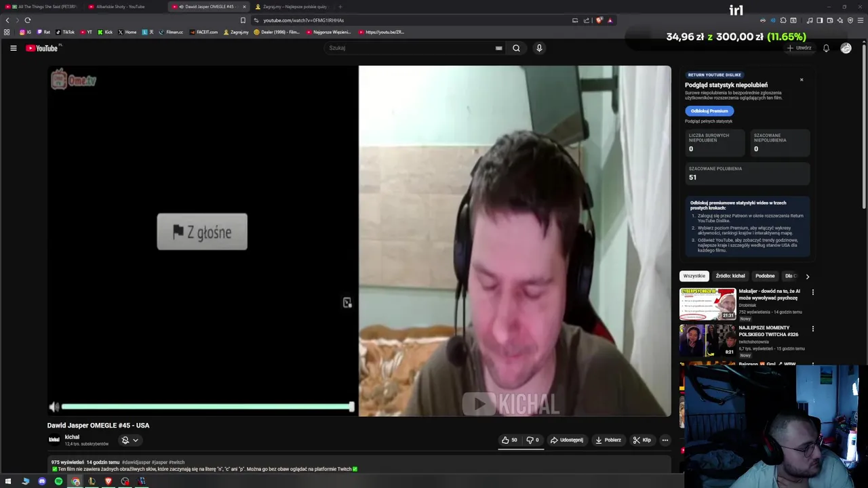This screenshot has width=868, height=488.
Task: Open the on-screen keyboard icon in search box
Action: coord(498,48)
